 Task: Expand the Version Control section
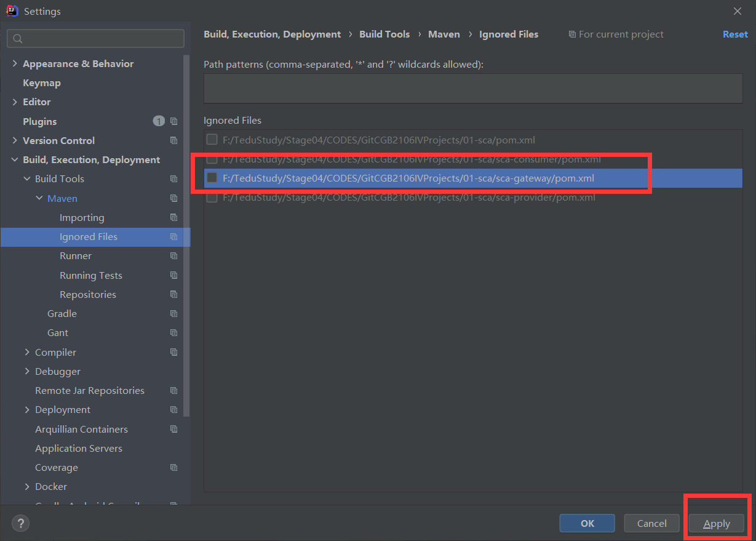[x=15, y=140]
